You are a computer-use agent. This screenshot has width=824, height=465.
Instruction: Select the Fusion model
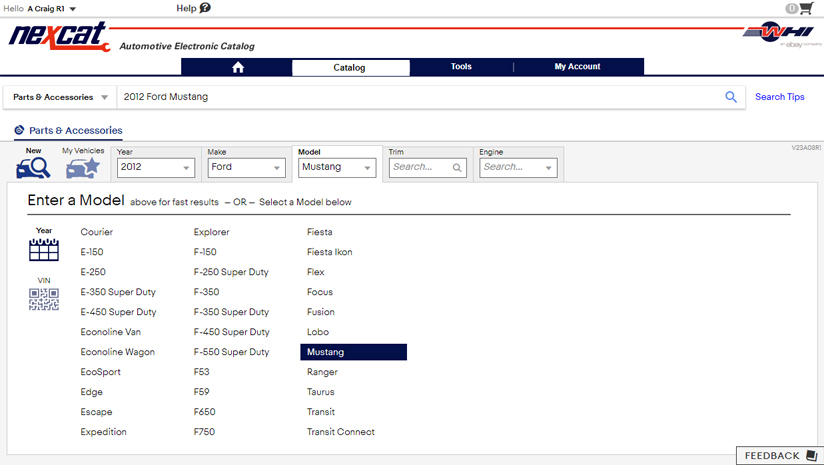(x=321, y=312)
